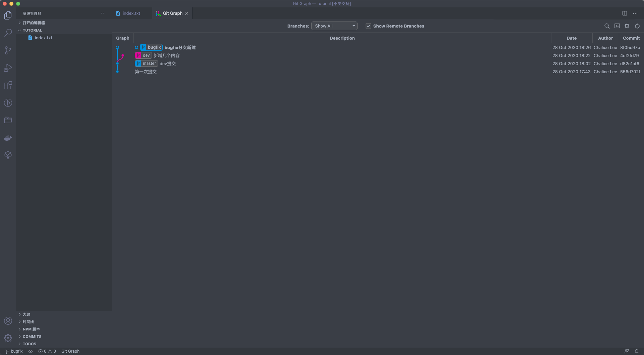Collapse the TUTORIAL folder tree
Screen dimensions: 644x355
click(x=32, y=30)
